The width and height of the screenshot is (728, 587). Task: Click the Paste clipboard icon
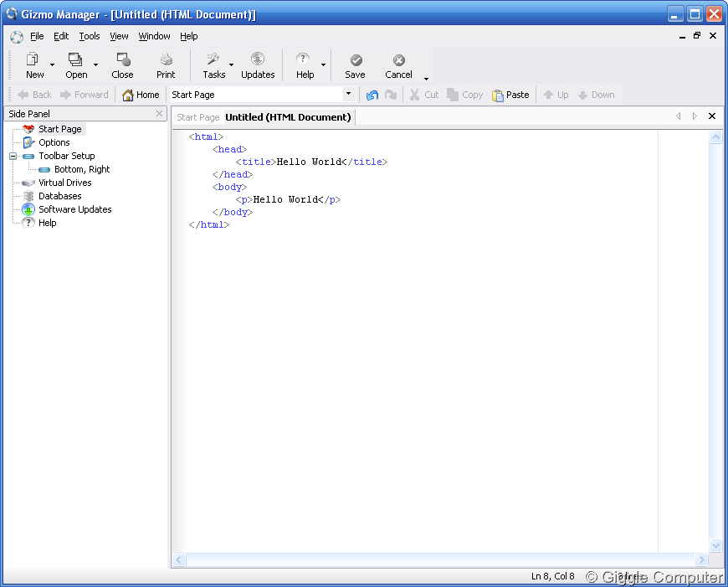(x=498, y=95)
